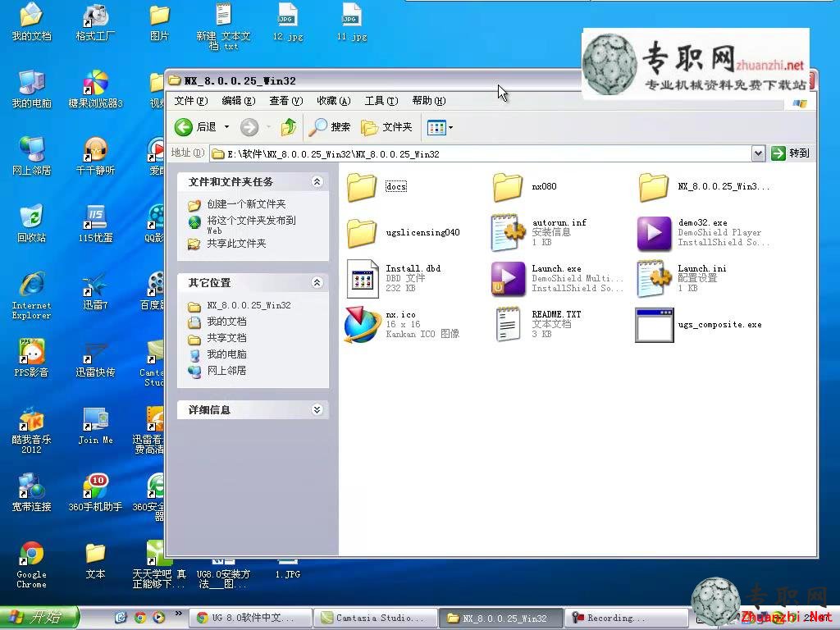Open the 文件(F) menu
The image size is (840, 630).
click(x=190, y=101)
